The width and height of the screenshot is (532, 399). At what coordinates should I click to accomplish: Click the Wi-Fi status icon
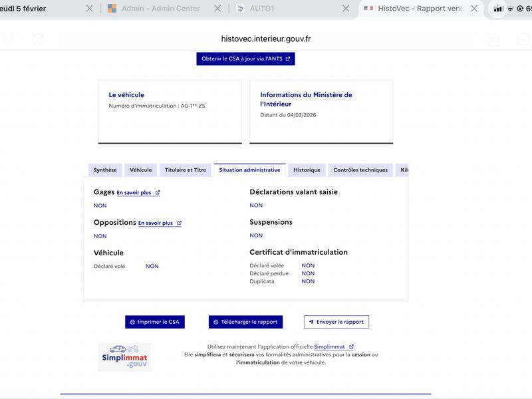click(x=510, y=9)
